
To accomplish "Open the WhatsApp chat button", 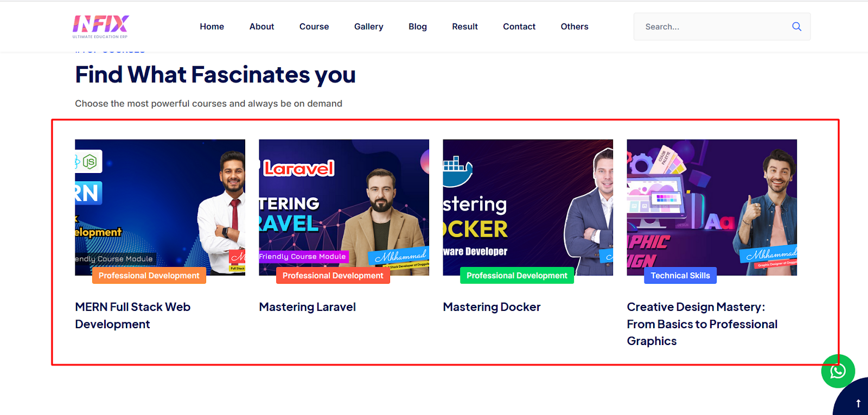I will point(838,371).
